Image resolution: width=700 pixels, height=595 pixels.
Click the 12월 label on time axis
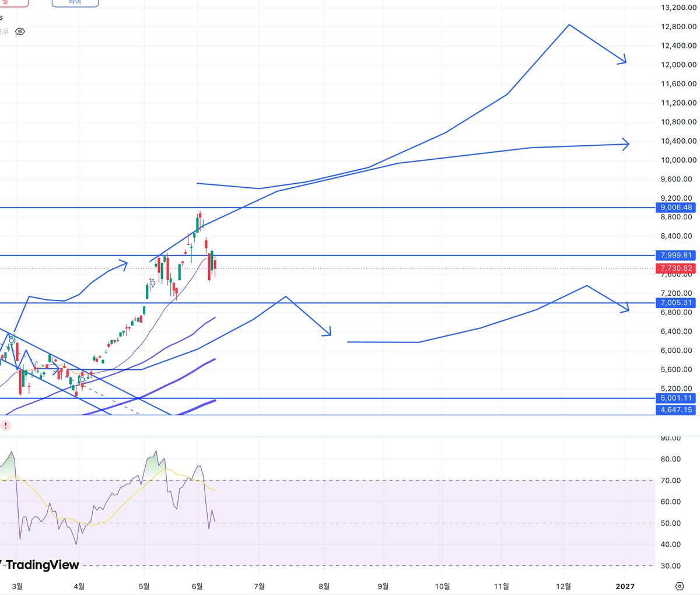coord(563,586)
